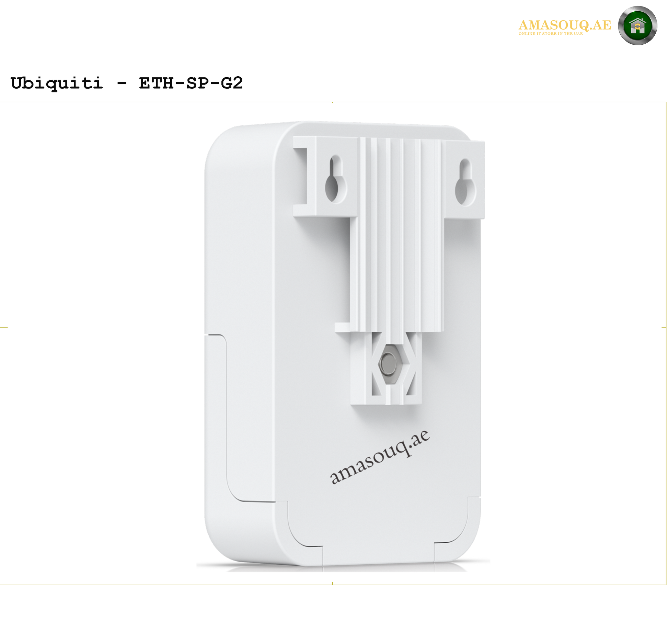Click the hex bolt on the bracket

(388, 363)
